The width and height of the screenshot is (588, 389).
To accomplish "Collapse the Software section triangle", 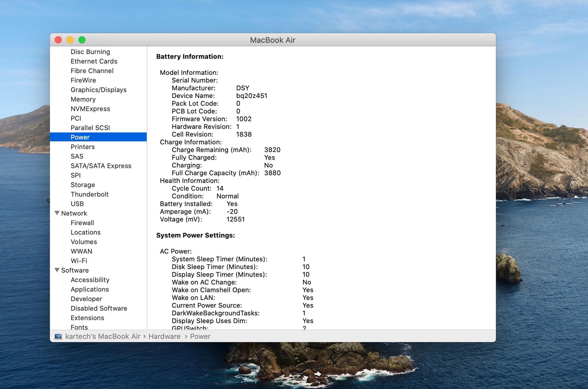I will [57, 270].
